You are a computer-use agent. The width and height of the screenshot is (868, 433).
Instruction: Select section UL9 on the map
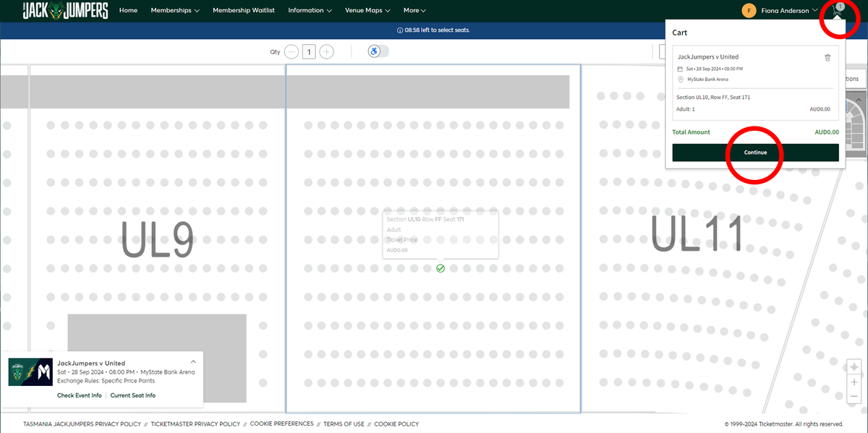coord(157,239)
